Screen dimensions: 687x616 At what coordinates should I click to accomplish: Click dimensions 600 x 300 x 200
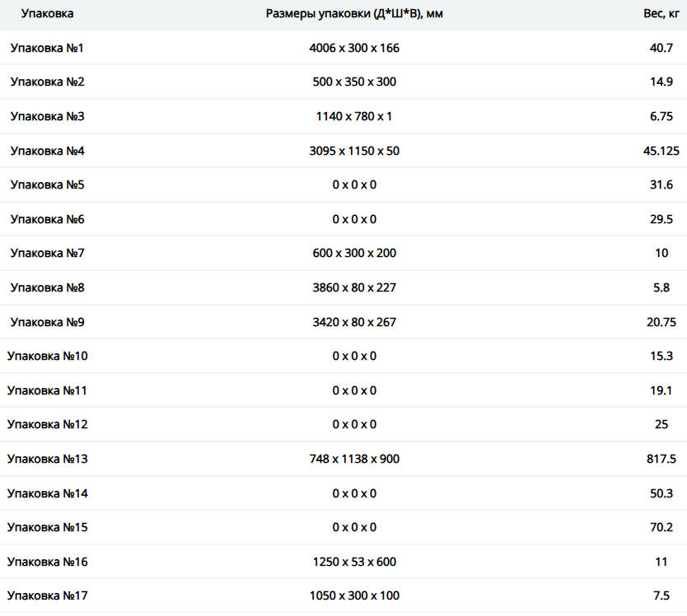(x=354, y=253)
